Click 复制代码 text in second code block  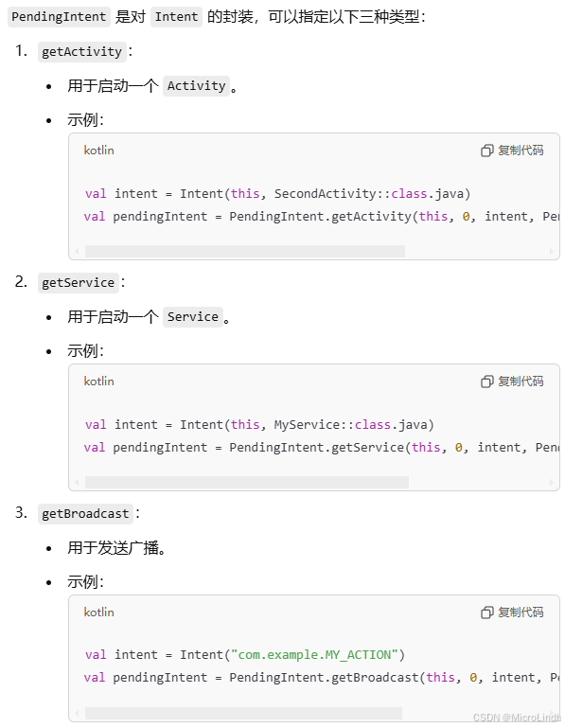pyautogui.click(x=521, y=382)
